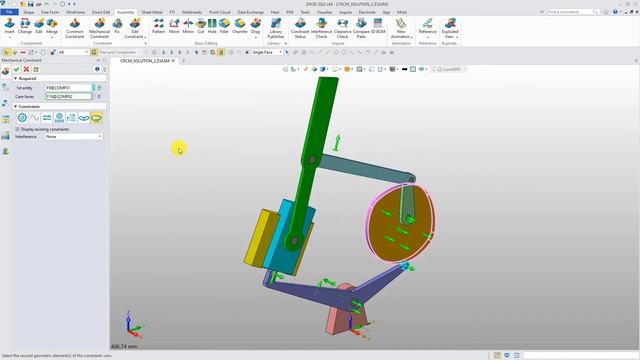Click the black color swatch in view toolbar
This screenshot has height=360, width=640.
tap(404, 69)
